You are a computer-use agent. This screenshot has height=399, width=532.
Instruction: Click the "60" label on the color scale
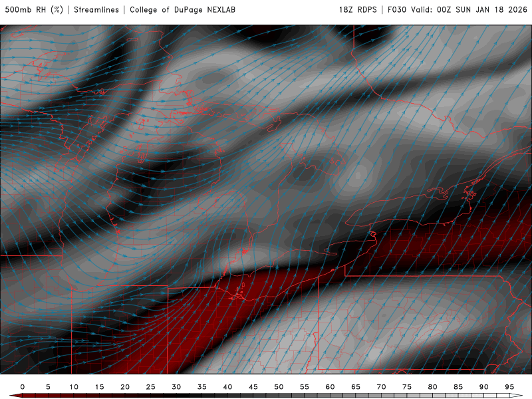(330, 387)
